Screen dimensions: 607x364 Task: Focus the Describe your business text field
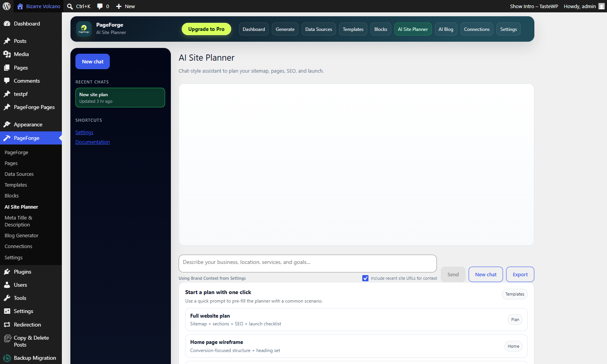308,264
